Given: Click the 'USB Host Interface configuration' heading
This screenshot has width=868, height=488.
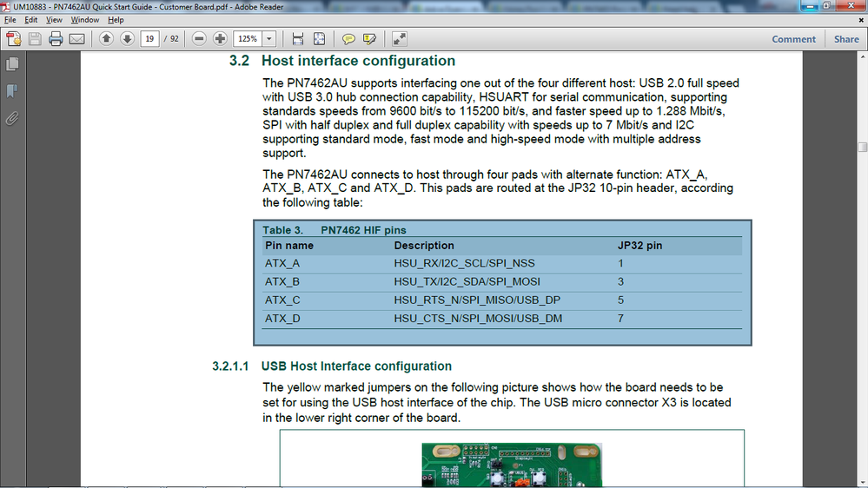Looking at the screenshot, I should 356,366.
